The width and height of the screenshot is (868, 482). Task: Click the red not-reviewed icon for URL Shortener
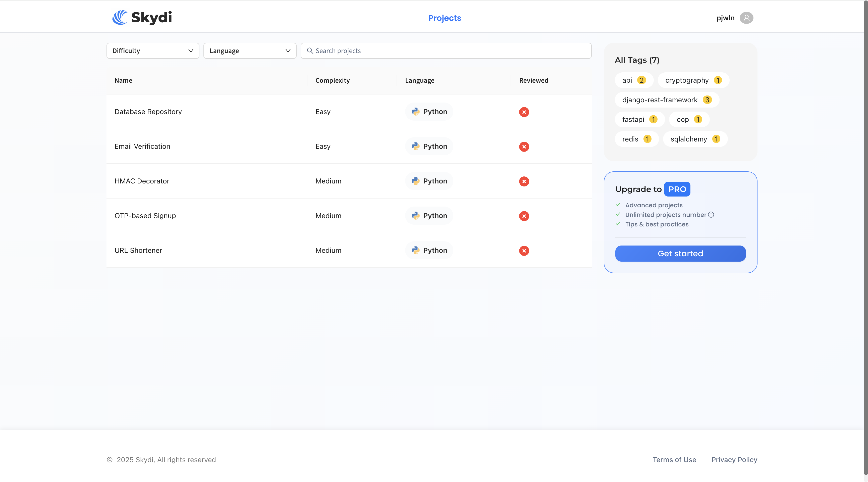pos(524,251)
